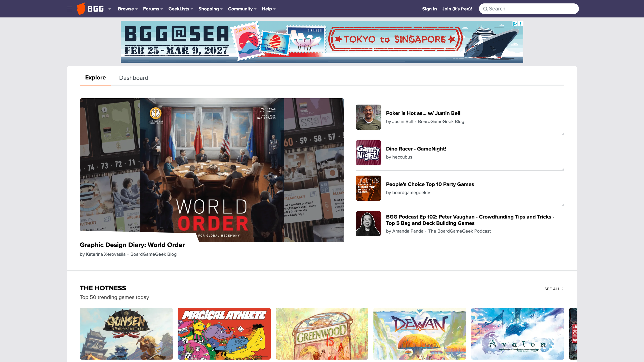Screen dimensions: 644x362
Task: Visit heccubus author link
Action: [x=402, y=157]
